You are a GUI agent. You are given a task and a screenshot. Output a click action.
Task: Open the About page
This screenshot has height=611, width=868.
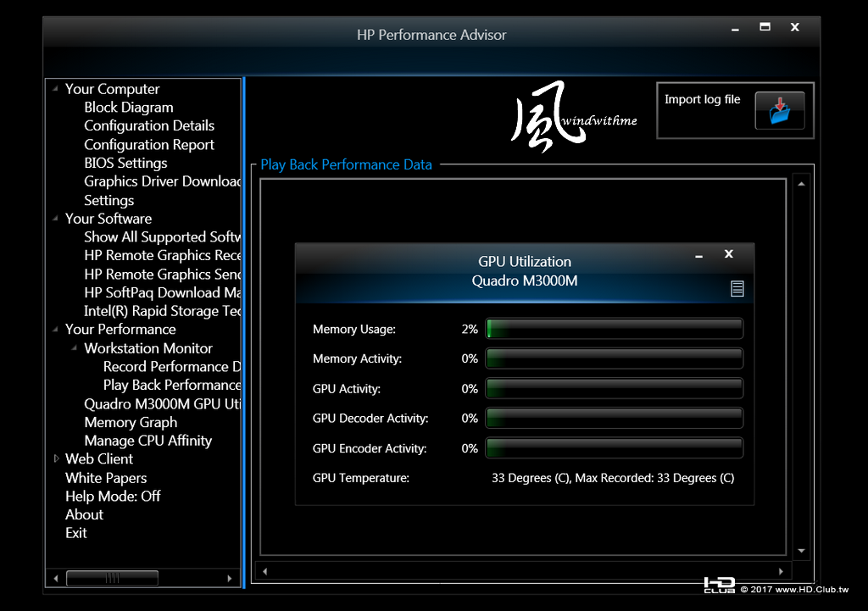(84, 514)
